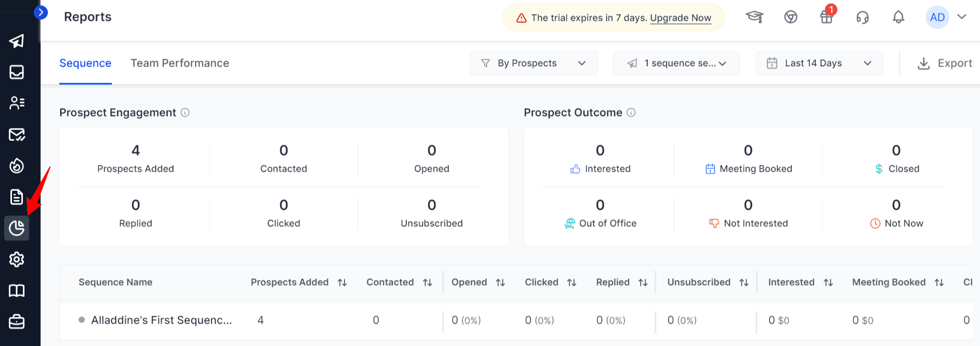Viewport: 980px width, 346px height.
Task: Open the Alladdine's First Sequence row
Action: pyautogui.click(x=161, y=320)
